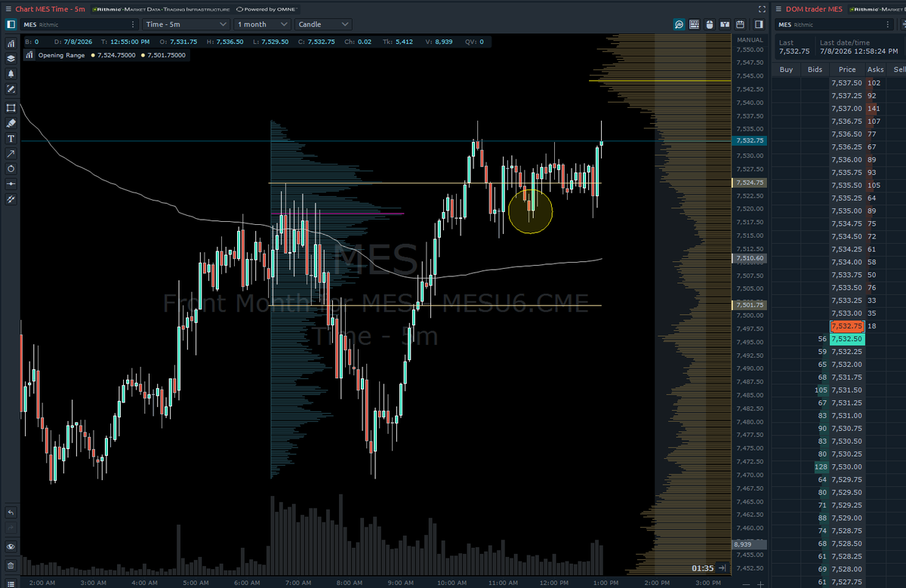Viewport: 906px width, 588px height.
Task: Open the calendar sessions icon
Action: (740, 24)
